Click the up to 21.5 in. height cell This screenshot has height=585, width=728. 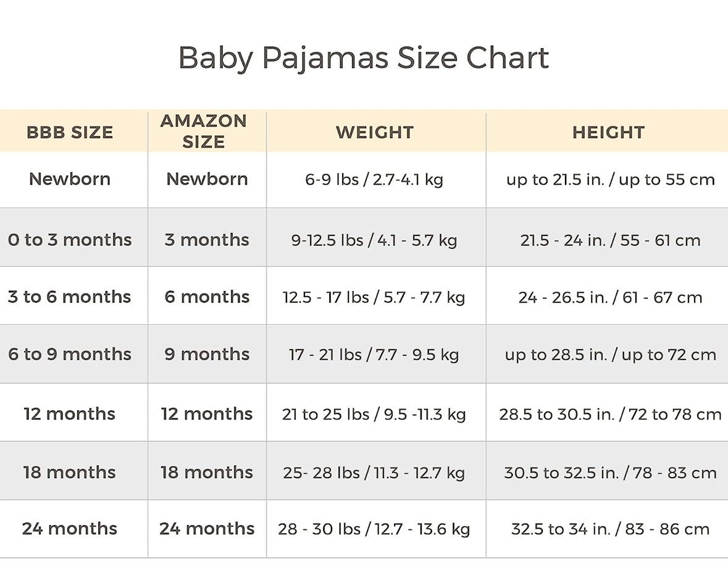[610, 180]
